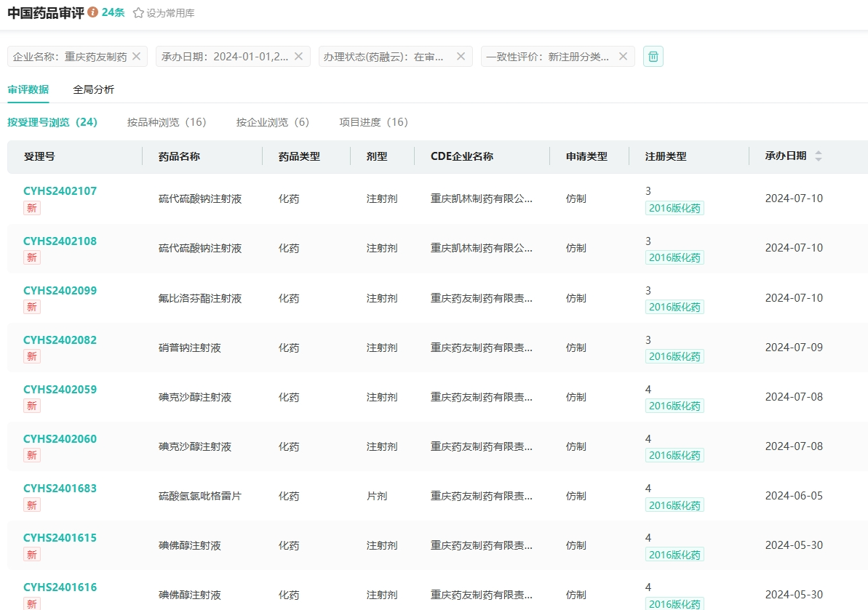Viewport: 868px width, 610px height.
Task: Open the 项目进度 (16) view
Action: tap(373, 122)
